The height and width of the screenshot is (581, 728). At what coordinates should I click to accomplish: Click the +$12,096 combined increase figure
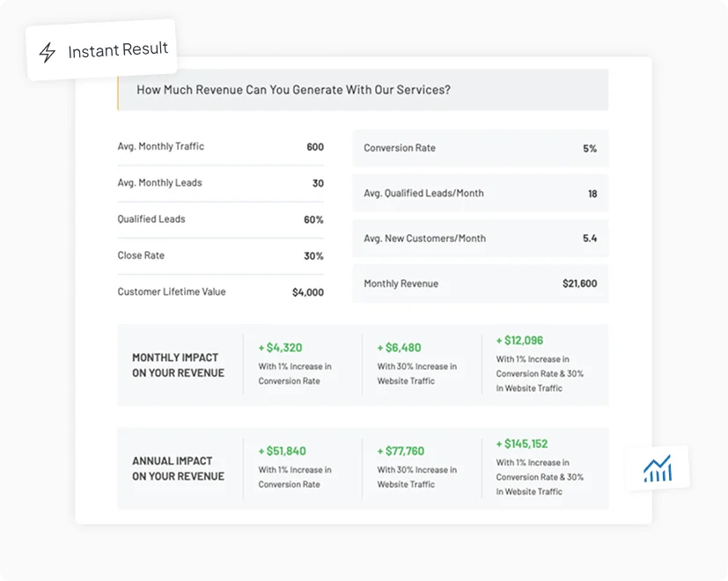point(522,341)
